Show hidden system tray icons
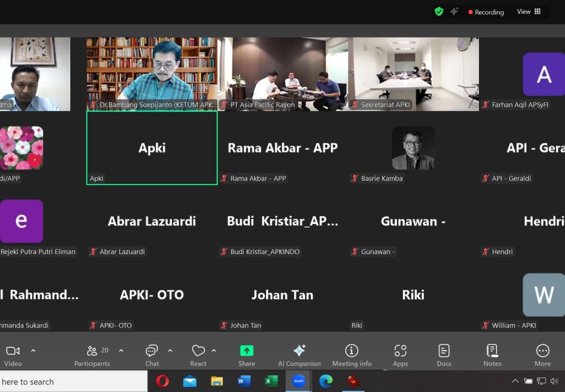This screenshot has width=565, height=392. pos(515,381)
